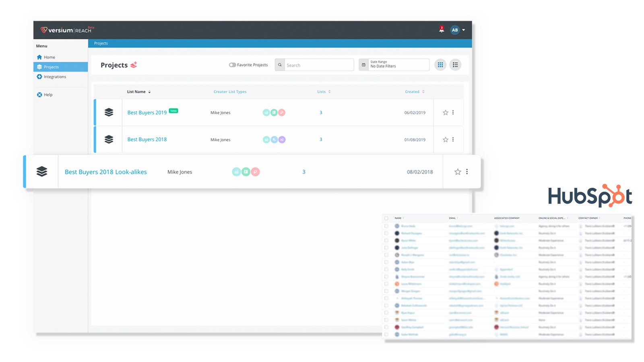
Task: Click red list type badge in Best Buyers 2019
Action: click(x=282, y=113)
